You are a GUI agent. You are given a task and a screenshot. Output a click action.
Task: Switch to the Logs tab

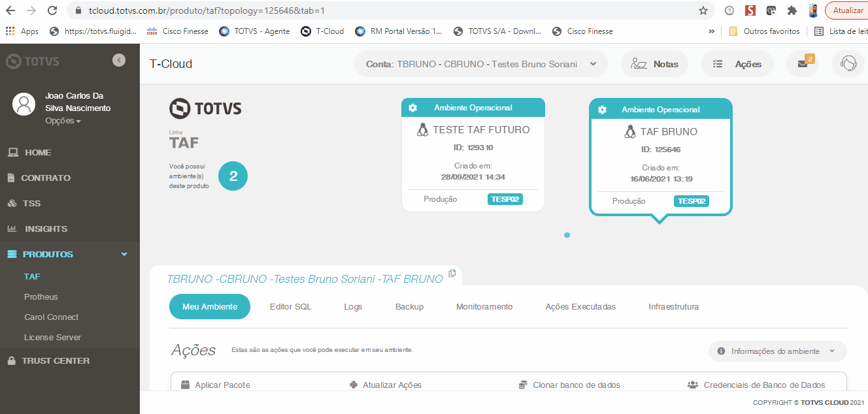pyautogui.click(x=353, y=306)
